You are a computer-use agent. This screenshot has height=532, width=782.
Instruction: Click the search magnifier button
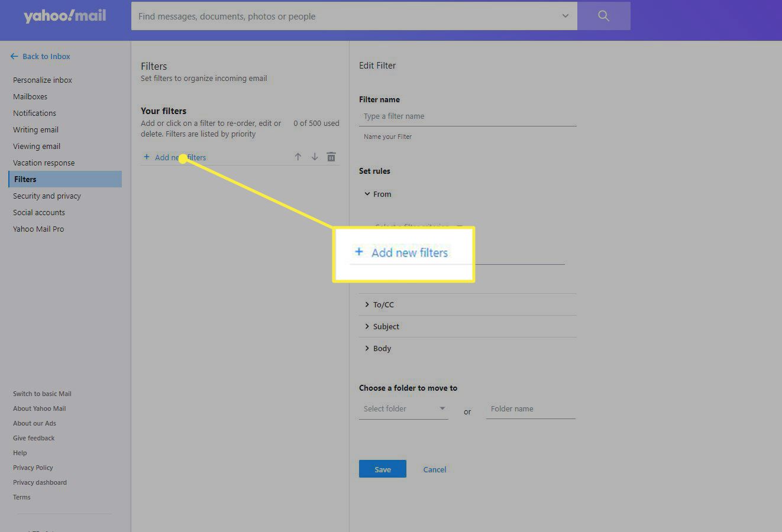tap(603, 16)
